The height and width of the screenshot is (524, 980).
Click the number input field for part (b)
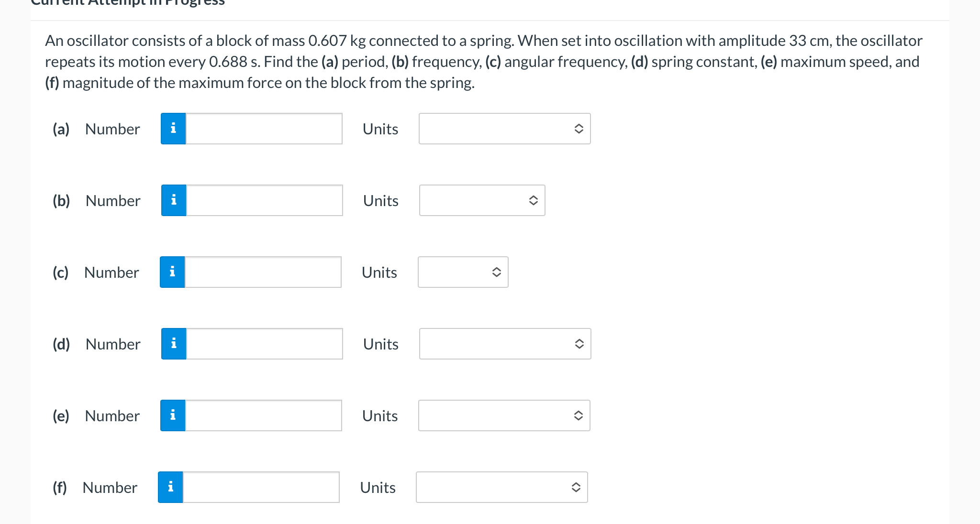coord(264,200)
